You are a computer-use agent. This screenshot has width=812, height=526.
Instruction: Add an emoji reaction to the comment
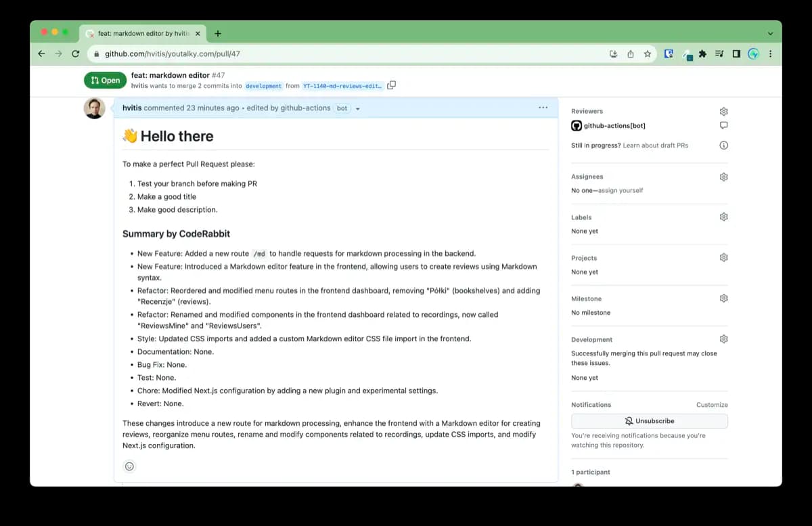130,466
